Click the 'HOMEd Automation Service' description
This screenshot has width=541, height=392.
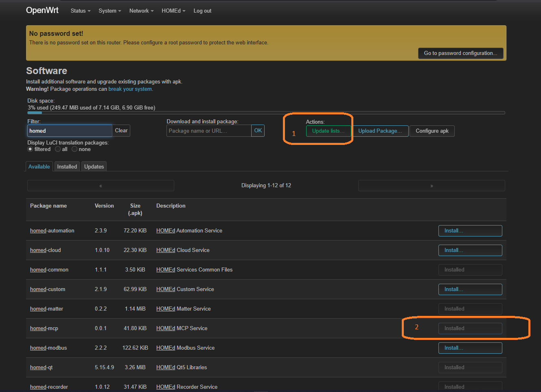[x=189, y=231]
